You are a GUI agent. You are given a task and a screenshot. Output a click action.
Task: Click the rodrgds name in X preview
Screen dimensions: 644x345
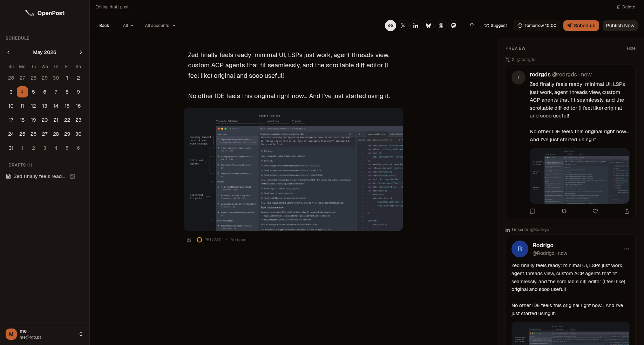tap(540, 74)
